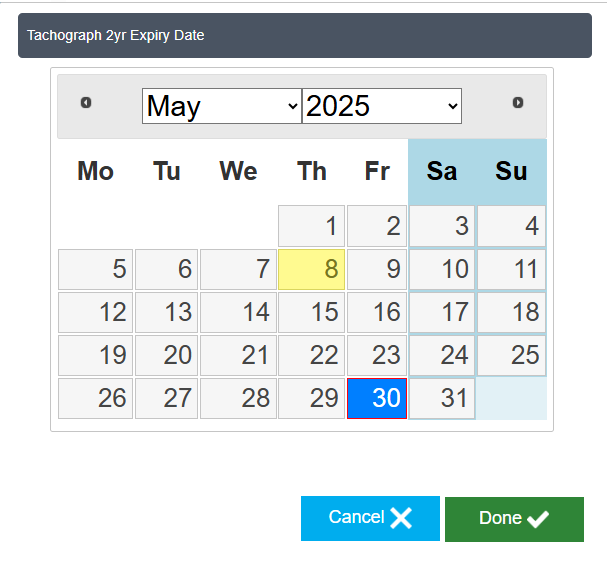Select Monday 5 in the calendar

tap(96, 270)
